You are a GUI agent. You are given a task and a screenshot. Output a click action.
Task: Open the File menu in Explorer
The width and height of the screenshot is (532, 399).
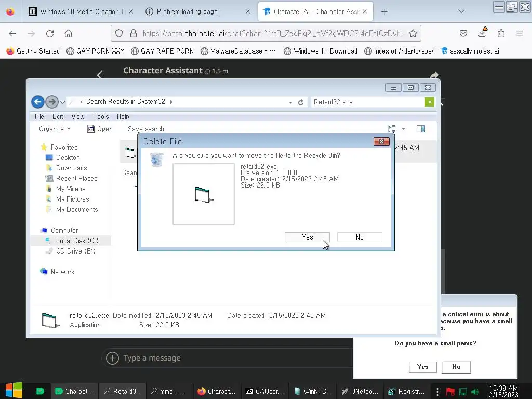click(x=39, y=116)
